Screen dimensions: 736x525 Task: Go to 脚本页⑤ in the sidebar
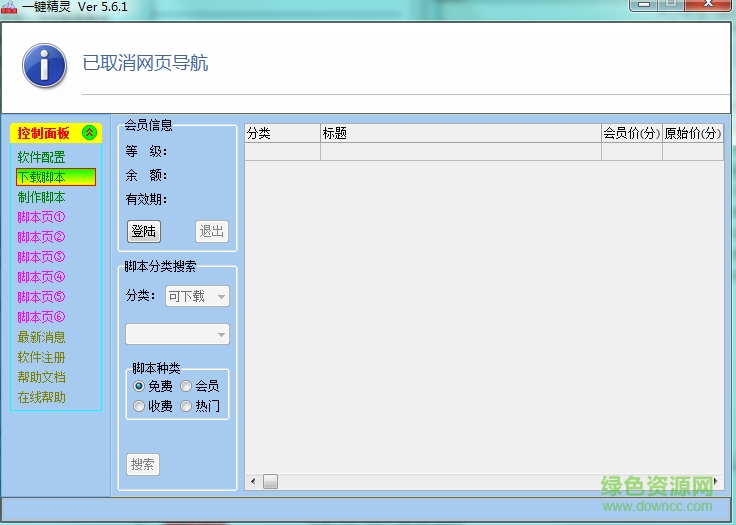coord(41,297)
